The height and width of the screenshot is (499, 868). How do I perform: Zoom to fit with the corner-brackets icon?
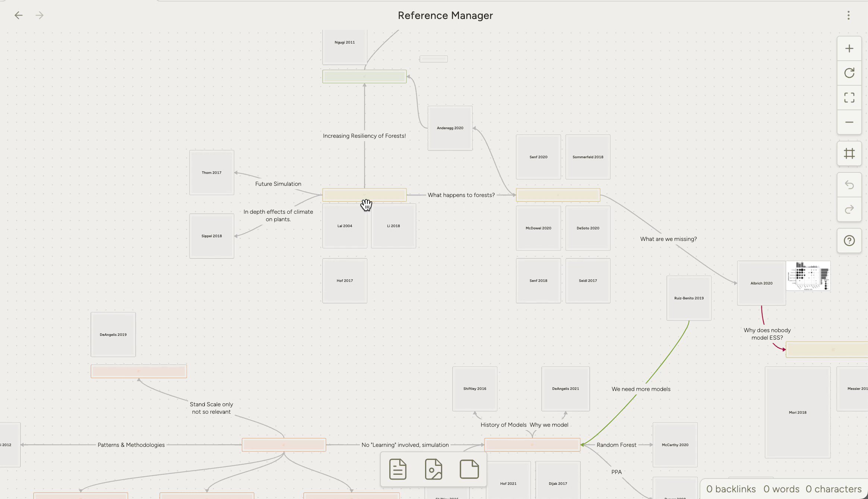coord(849,98)
